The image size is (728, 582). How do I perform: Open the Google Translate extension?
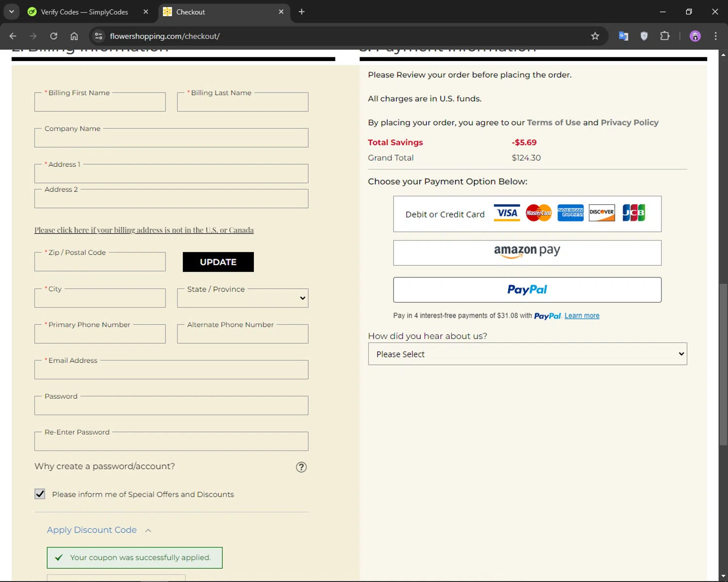(624, 36)
